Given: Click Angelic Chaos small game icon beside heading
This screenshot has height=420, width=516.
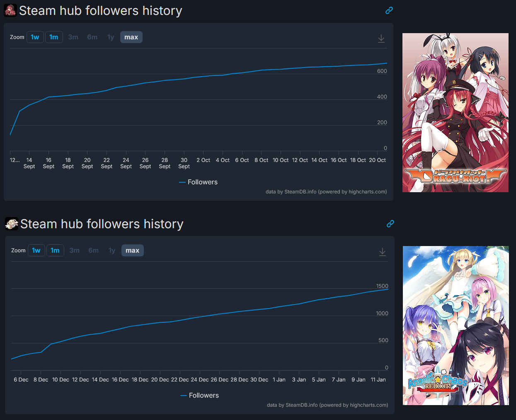Looking at the screenshot, I should 12,224.
